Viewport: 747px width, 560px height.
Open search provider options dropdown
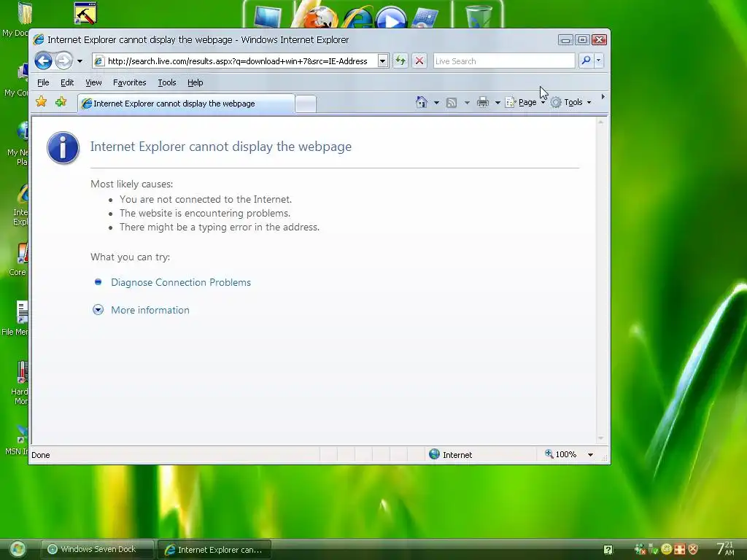[x=599, y=61]
